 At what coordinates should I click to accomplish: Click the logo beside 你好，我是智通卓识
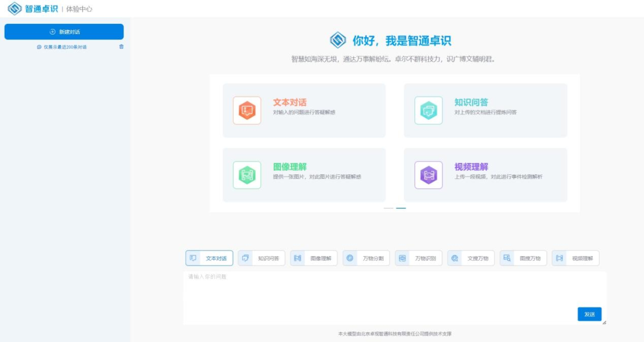(338, 40)
